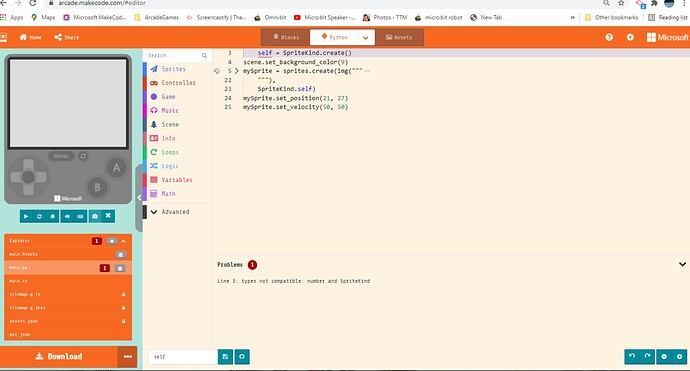The height and width of the screenshot is (371, 690).
Task: Expand the folded code at line 5
Action: 237,71
